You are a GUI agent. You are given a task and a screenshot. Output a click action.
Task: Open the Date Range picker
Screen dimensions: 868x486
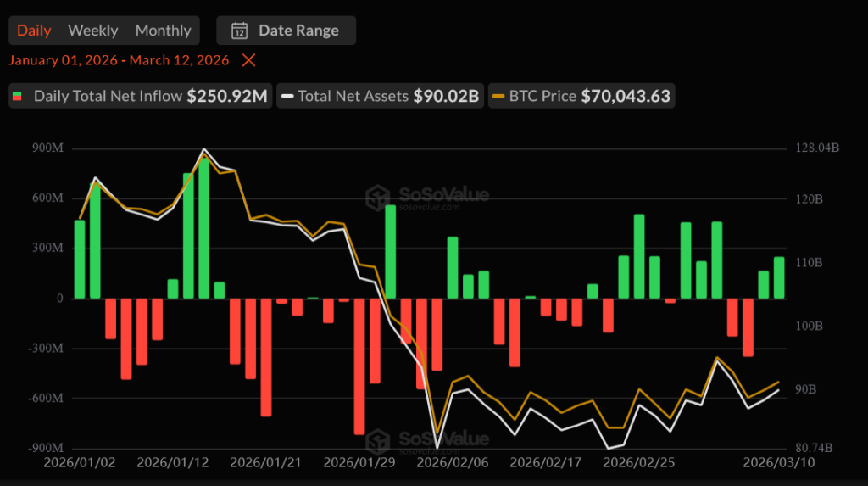[287, 31]
